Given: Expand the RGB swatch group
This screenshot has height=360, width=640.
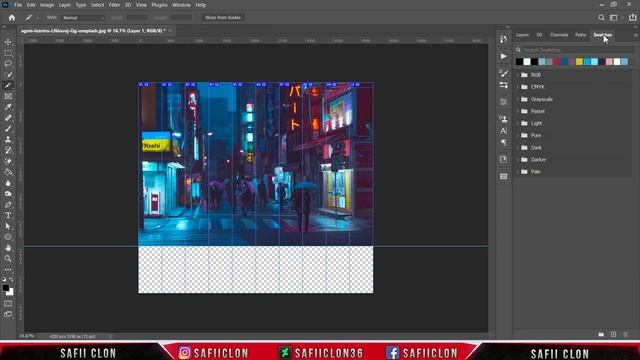Looking at the screenshot, I should click(518, 75).
